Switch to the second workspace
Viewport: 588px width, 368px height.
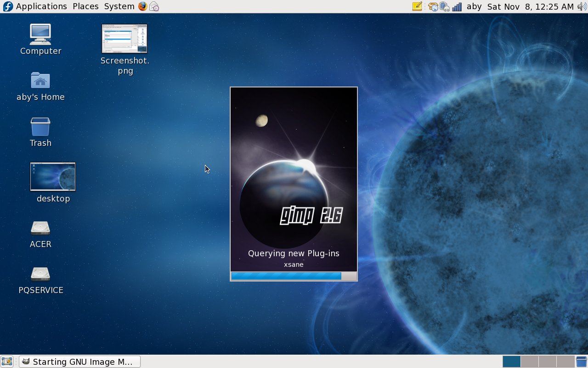[x=530, y=362]
